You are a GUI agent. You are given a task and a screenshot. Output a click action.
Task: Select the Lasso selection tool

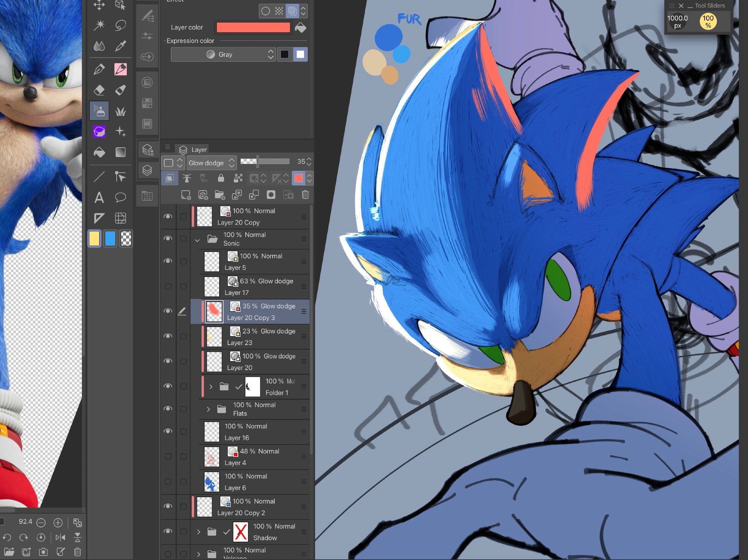coord(120,25)
